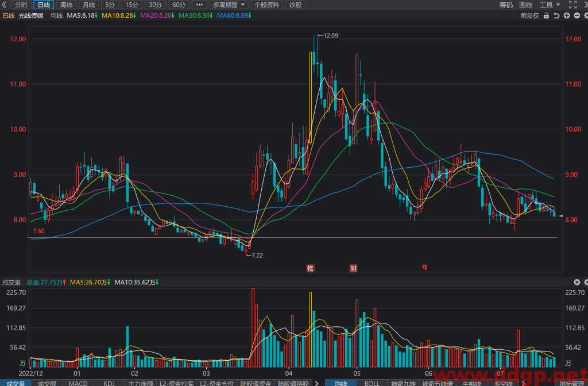This screenshot has width=588, height=386.
Task: Open the 陆股通持股 indicator tab
Action: (x=293, y=383)
